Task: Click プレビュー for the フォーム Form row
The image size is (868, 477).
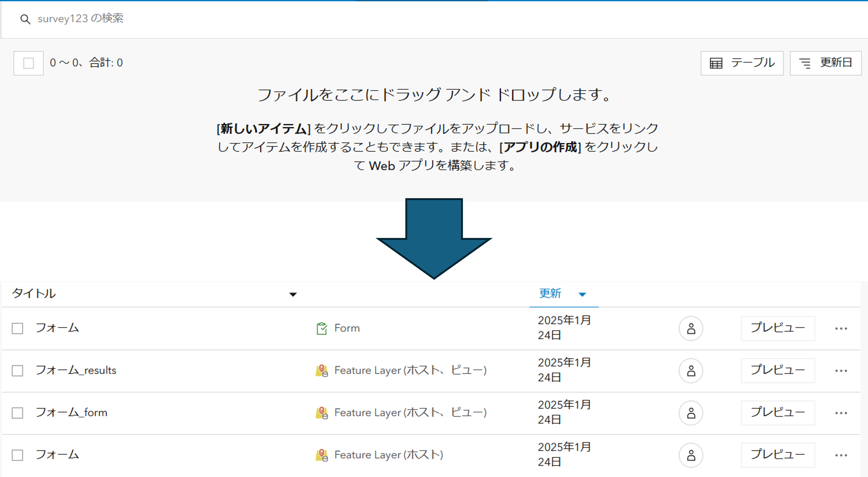Action: pos(778,328)
